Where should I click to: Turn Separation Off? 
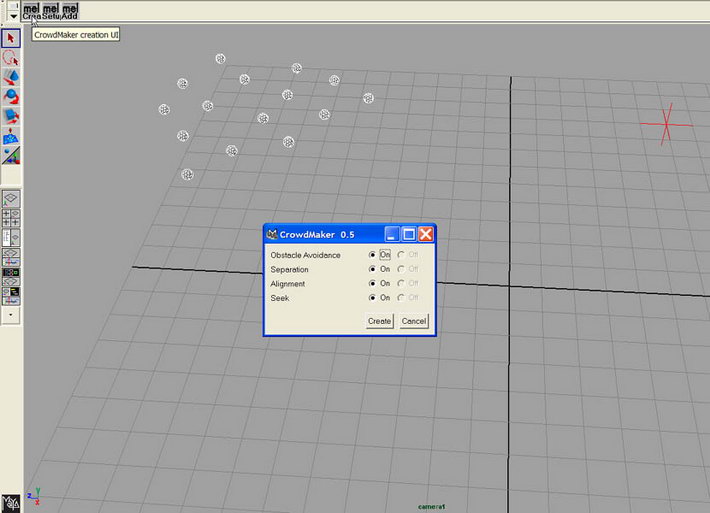[402, 270]
